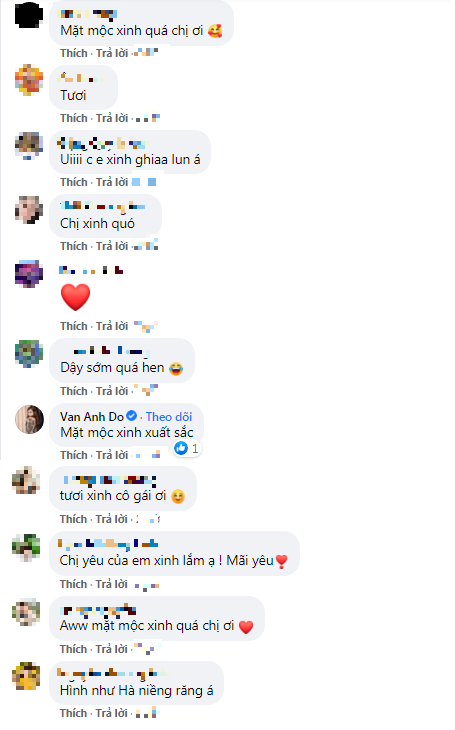Open the avatar beside 'Hình như Hà niềng răng á'
Screen dimensions: 455x730
[26, 676]
